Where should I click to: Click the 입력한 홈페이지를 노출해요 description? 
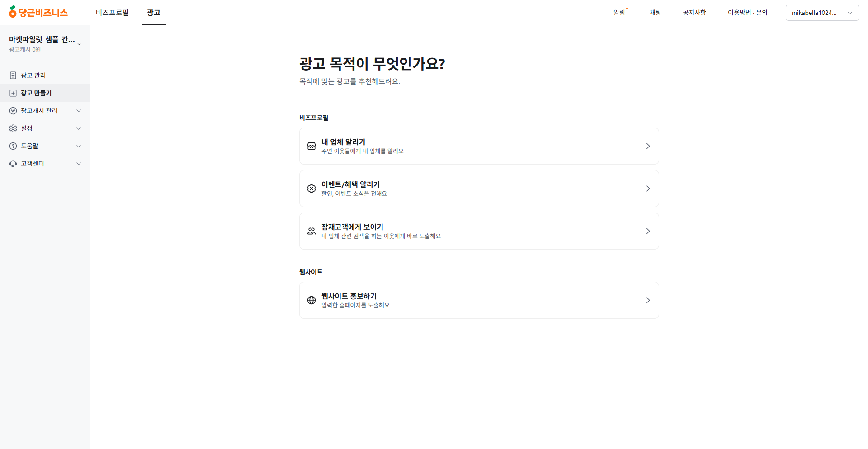point(355,305)
